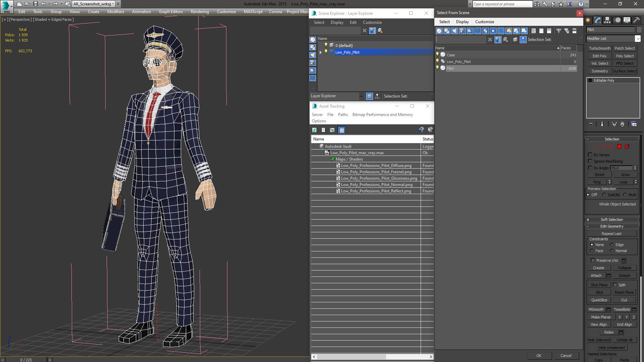
Task: Expand the Editable Poly stack entry
Action: click(x=590, y=80)
